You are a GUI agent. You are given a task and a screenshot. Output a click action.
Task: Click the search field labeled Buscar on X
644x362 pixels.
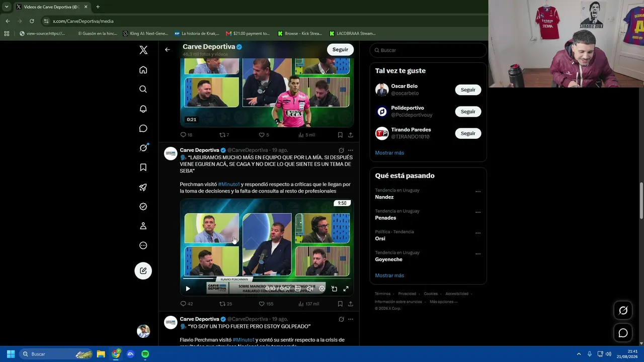[428, 50]
